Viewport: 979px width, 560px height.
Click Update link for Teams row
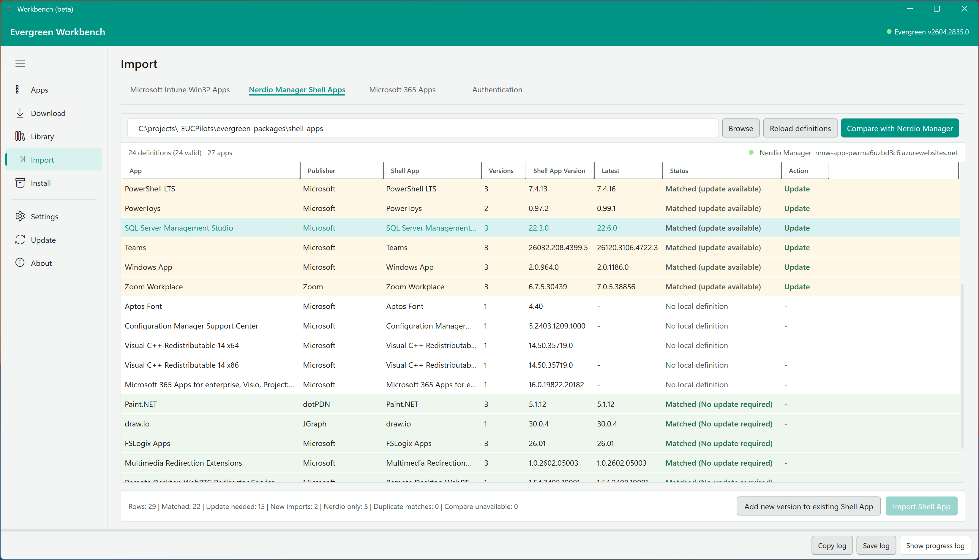797,248
